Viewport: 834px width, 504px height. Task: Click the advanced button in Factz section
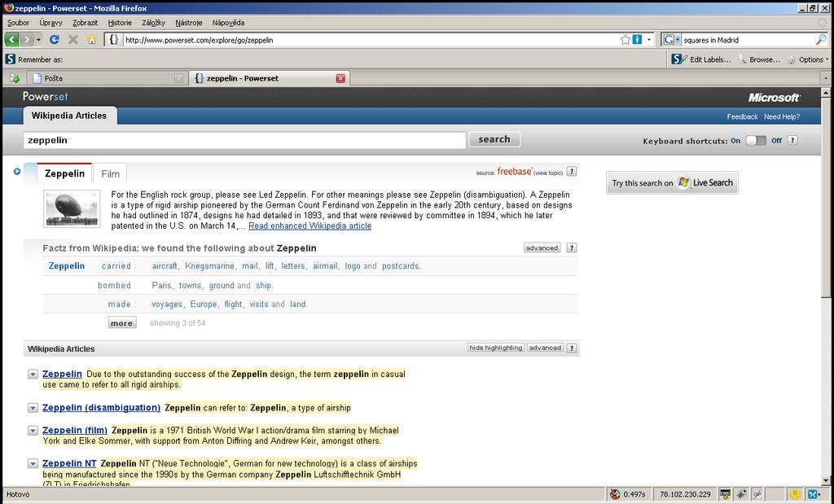tap(542, 248)
